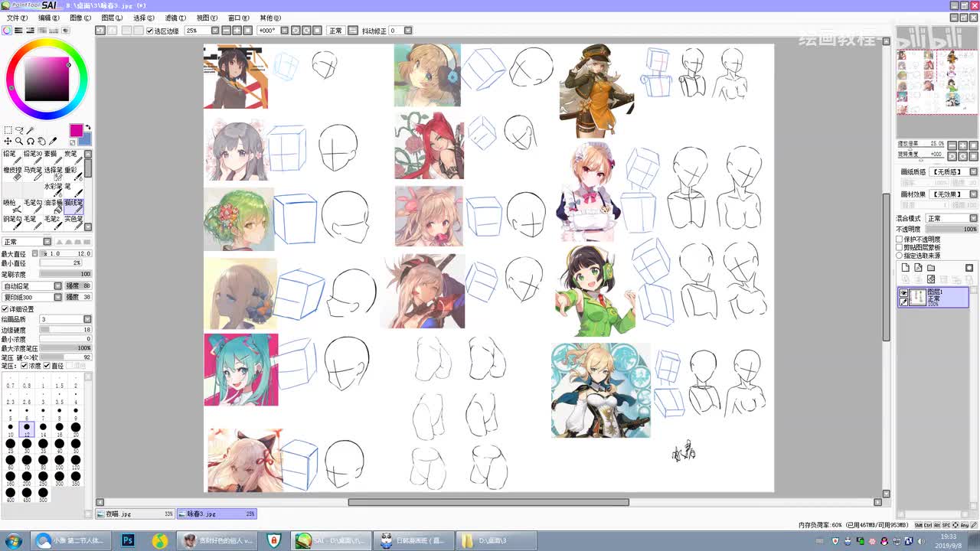Toggle the RGB slider panel

(19, 31)
